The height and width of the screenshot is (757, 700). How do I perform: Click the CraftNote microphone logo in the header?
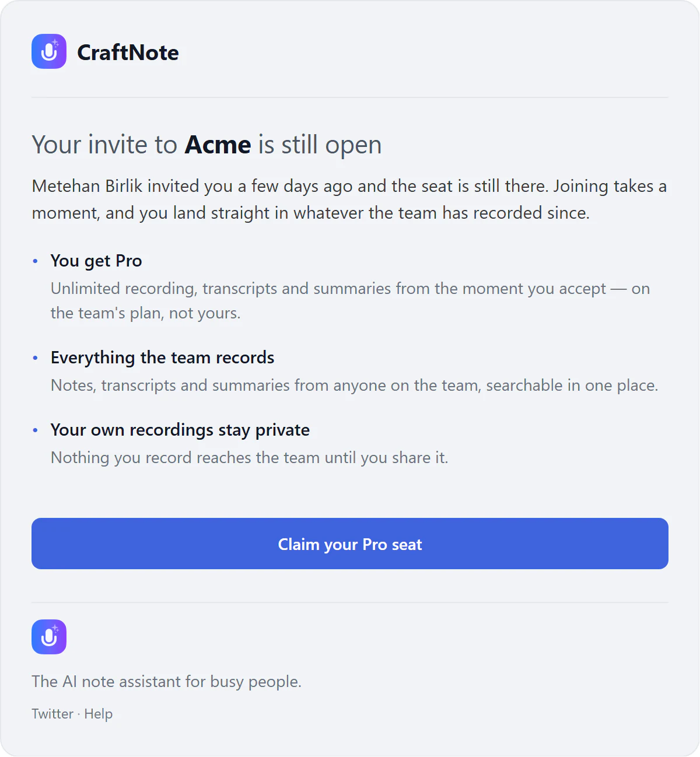coord(49,51)
